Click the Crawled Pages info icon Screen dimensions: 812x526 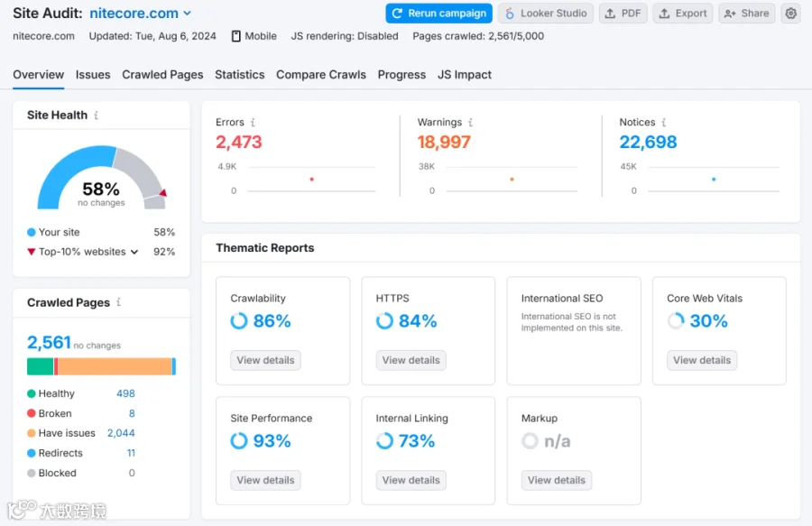118,302
